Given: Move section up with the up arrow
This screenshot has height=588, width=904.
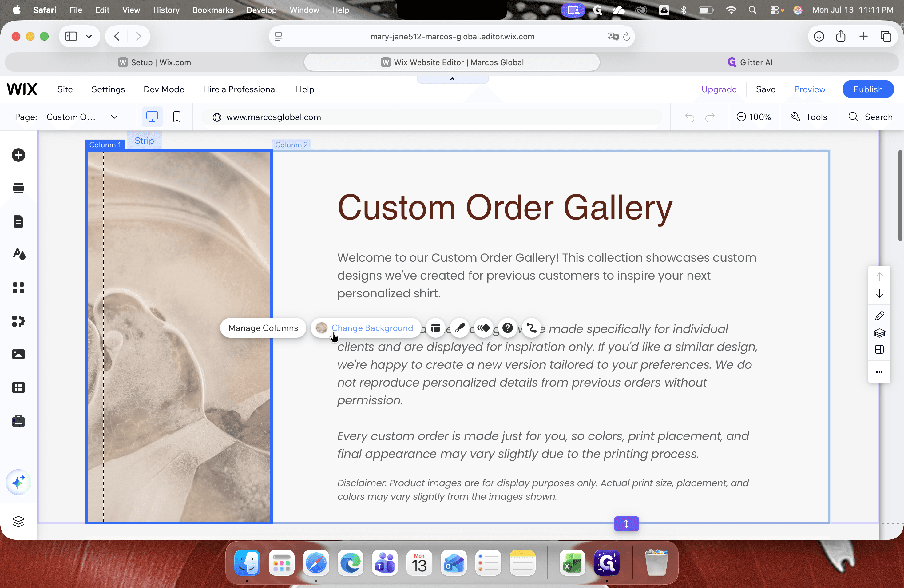Looking at the screenshot, I should click(879, 276).
